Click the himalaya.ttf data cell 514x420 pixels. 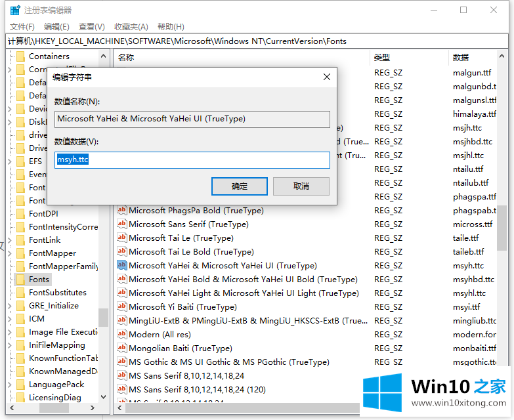click(475, 114)
